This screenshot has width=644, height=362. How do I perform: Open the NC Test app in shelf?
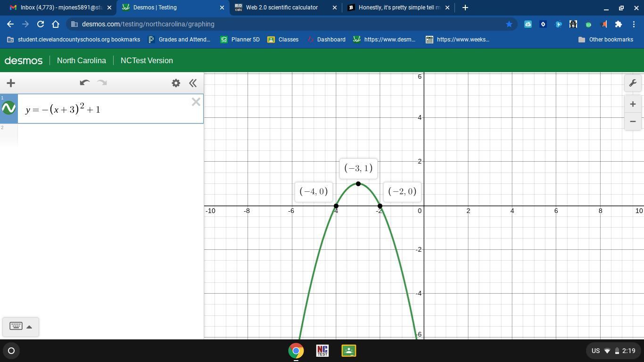click(x=322, y=351)
